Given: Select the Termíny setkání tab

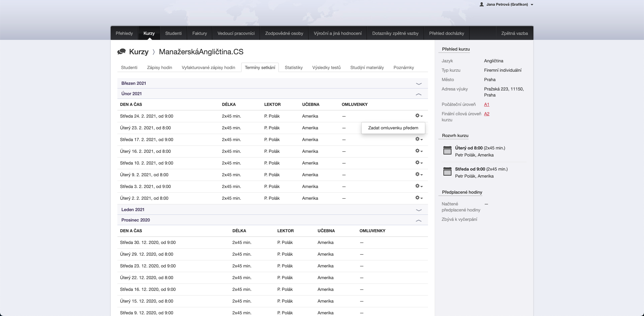Looking at the screenshot, I should pos(260,67).
